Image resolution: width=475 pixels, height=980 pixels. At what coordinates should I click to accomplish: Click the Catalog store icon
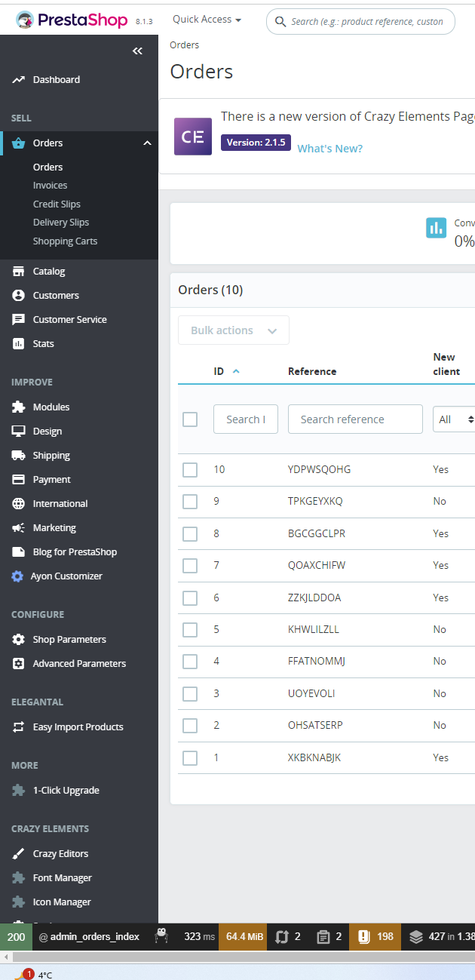(18, 272)
